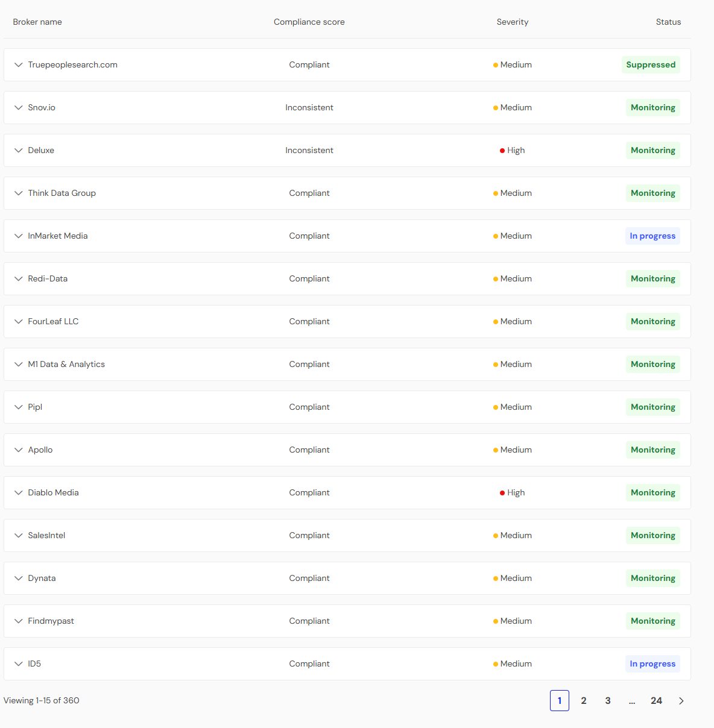Click the FourLeaf LLC broker name

point(53,321)
